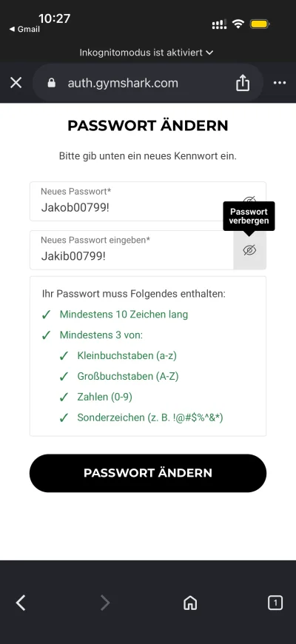Expand the Inkognitomodus ist aktiviert chevron
The height and width of the screenshot is (644, 296).
209,53
